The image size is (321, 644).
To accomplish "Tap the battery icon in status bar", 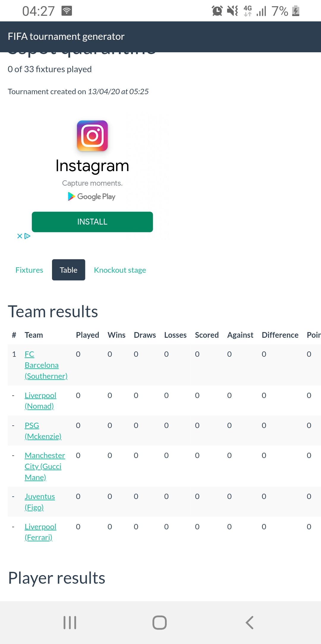I will pos(296,11).
